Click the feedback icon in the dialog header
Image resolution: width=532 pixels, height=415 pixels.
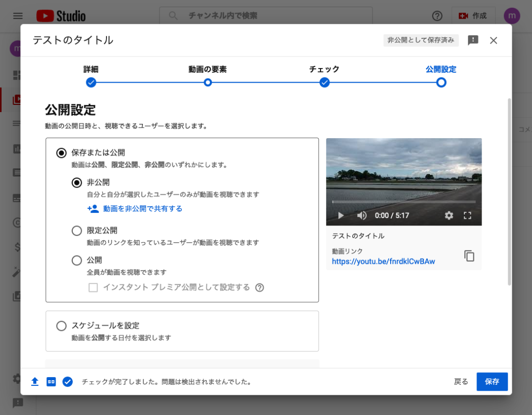pyautogui.click(x=473, y=40)
